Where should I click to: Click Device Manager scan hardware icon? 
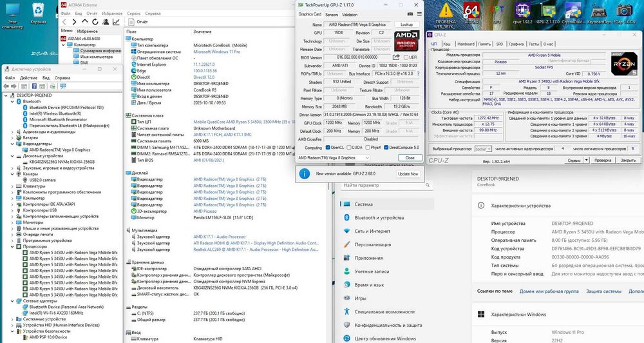point(53,86)
